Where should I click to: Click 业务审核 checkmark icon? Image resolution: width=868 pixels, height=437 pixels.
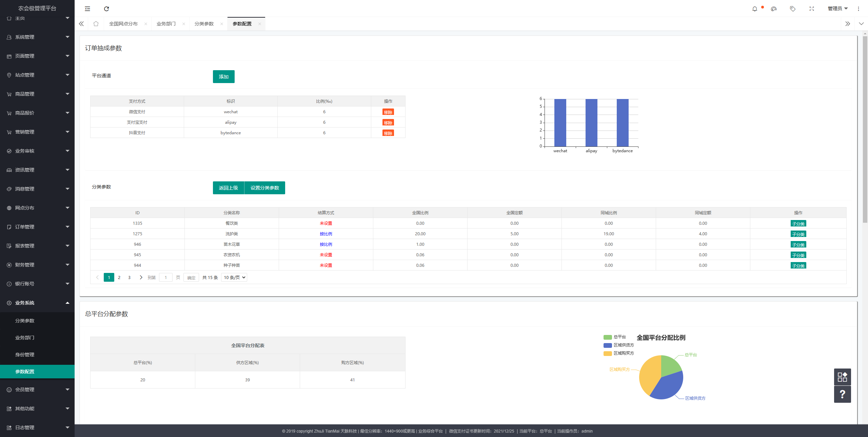(x=9, y=151)
